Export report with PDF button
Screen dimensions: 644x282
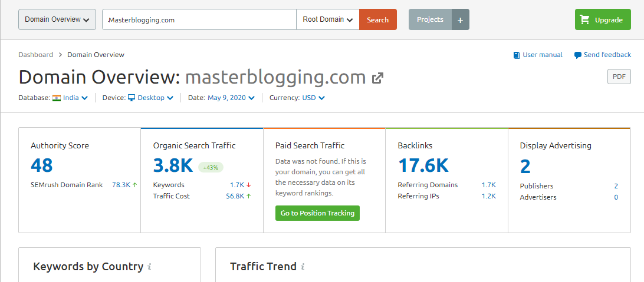point(619,77)
